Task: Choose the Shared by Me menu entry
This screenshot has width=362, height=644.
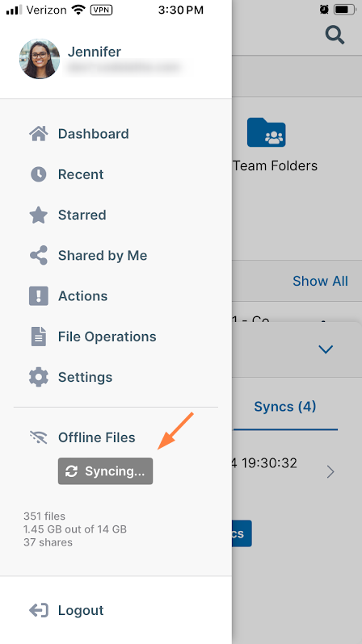Action: [x=103, y=256]
